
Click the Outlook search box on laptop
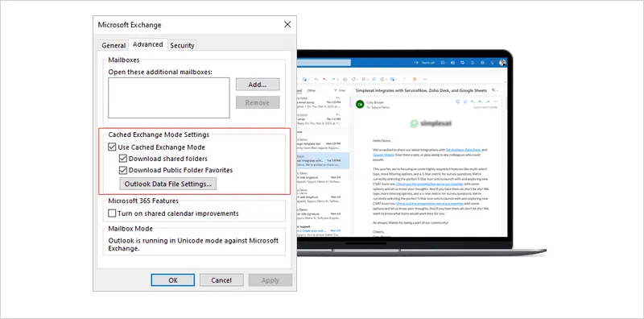(324, 63)
